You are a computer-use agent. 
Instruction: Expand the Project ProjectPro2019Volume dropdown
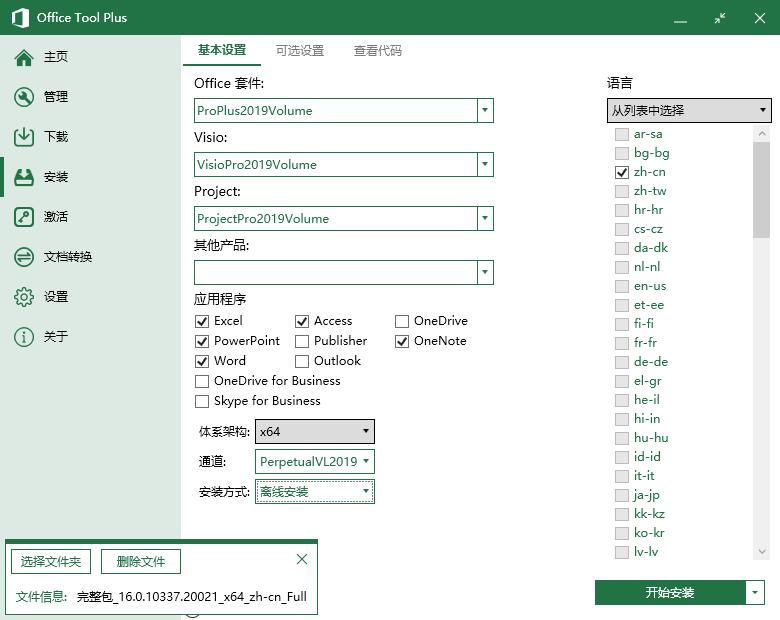[485, 218]
